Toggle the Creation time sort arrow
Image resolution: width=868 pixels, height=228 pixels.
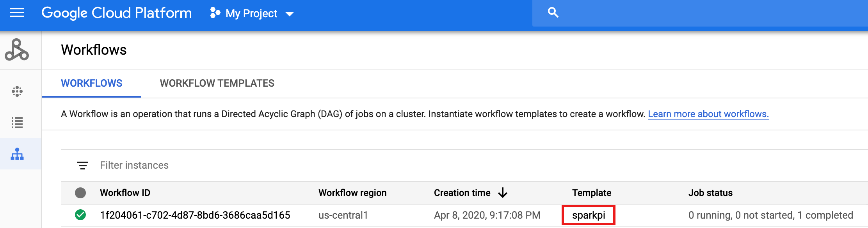pos(503,193)
